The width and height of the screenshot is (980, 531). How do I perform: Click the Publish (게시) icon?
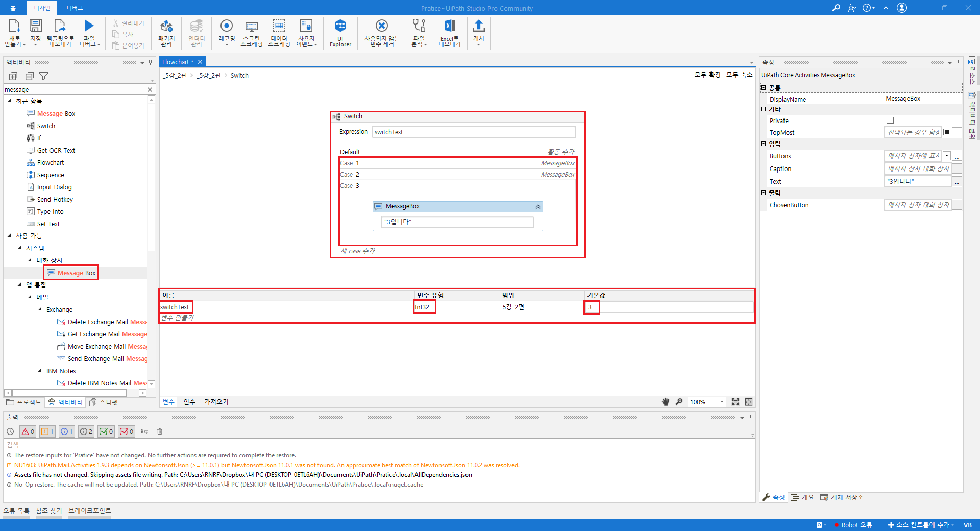point(478,33)
